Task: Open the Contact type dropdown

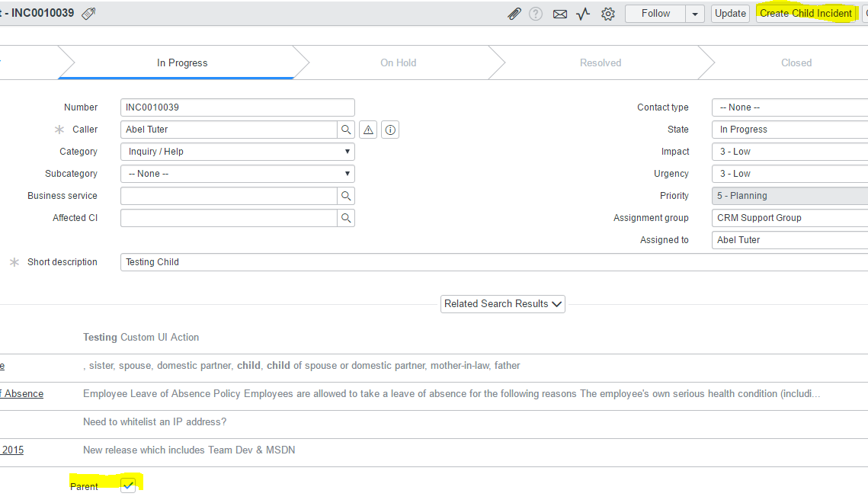Action: (790, 107)
